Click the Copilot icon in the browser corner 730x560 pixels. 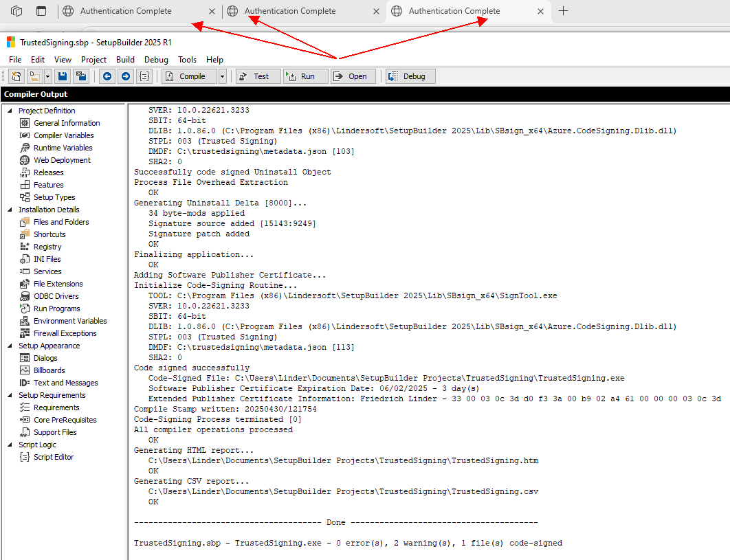15,11
